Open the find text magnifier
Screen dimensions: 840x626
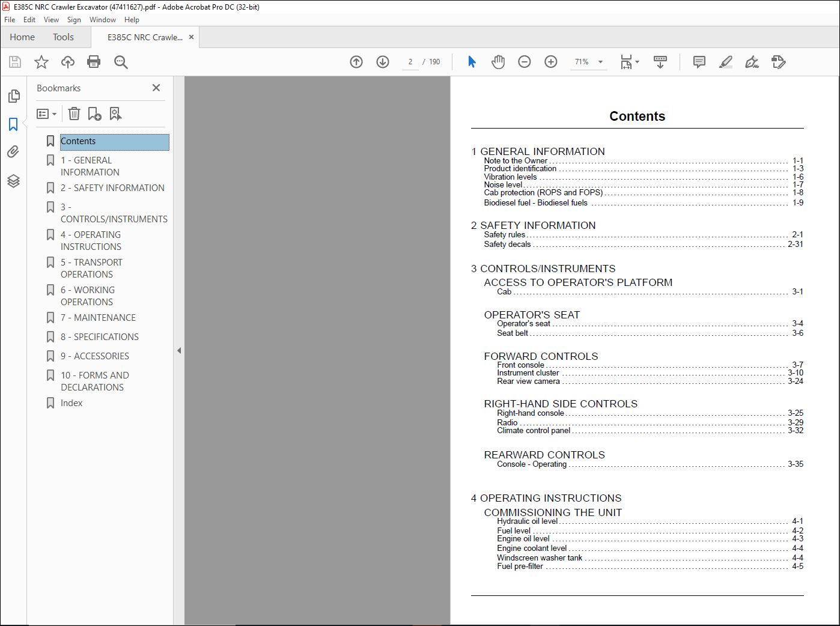click(121, 62)
